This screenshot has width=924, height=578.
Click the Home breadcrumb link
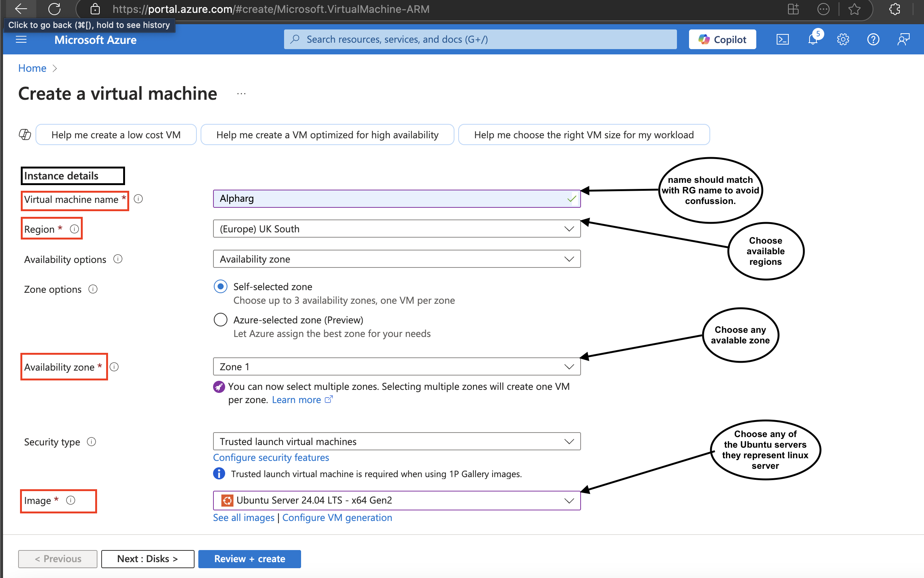pyautogui.click(x=32, y=68)
